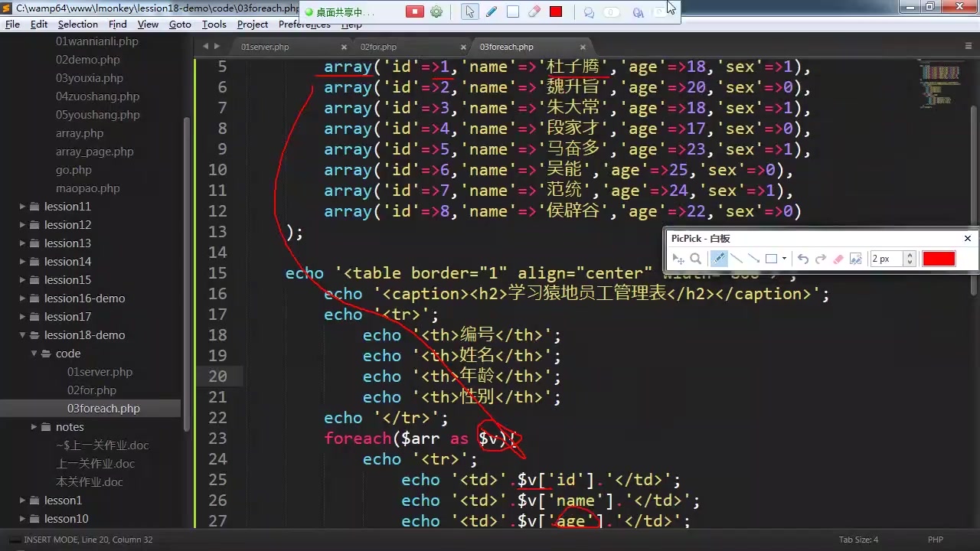
Task: Collapse the lession18-demo folder
Action: (23, 335)
